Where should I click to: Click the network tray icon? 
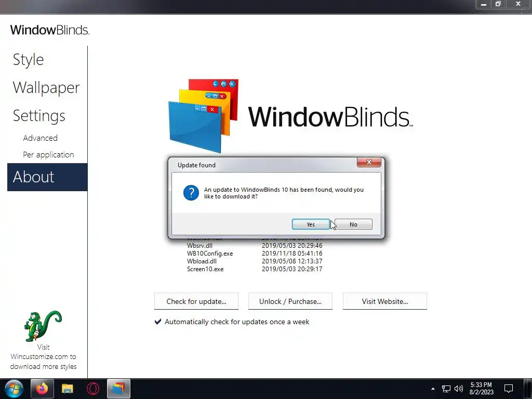coord(446,389)
